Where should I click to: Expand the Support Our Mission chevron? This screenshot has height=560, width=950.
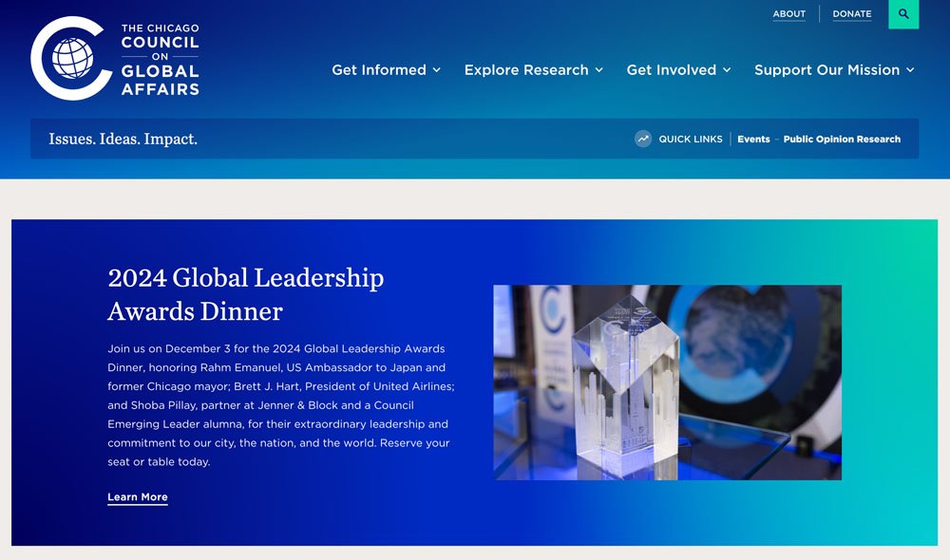coord(910,70)
